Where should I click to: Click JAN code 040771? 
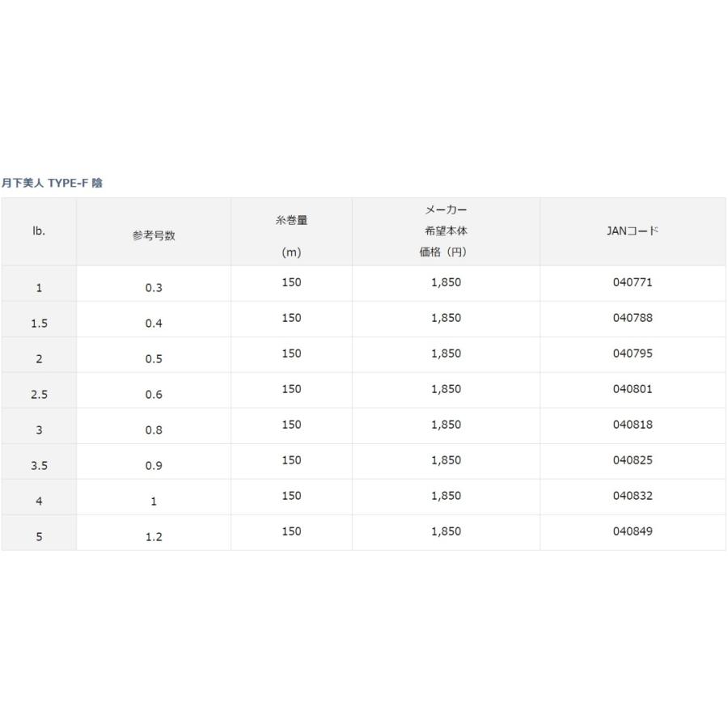(x=633, y=283)
